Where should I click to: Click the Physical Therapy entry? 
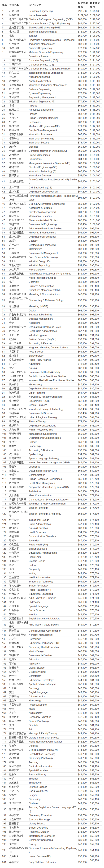[x=37, y=422]
